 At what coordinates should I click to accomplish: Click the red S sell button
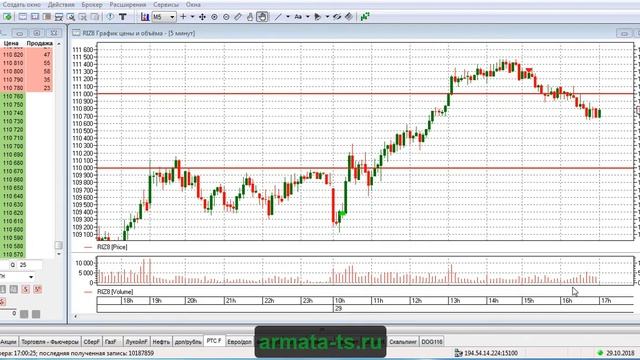pyautogui.click(x=25, y=289)
